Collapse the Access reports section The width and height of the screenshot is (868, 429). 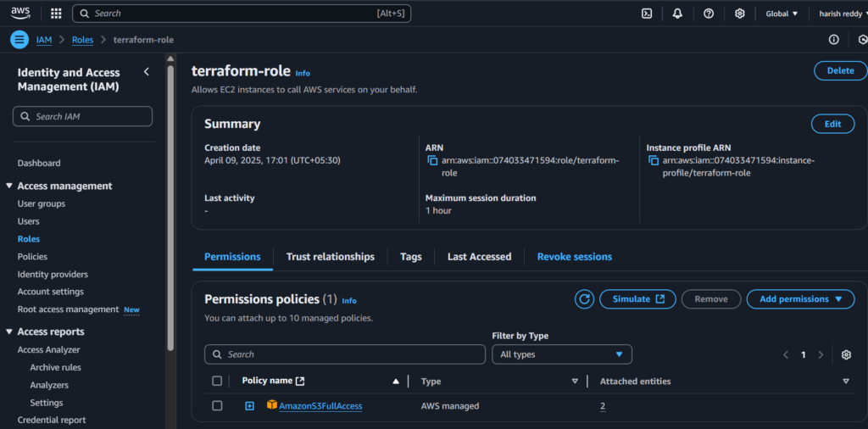point(9,331)
